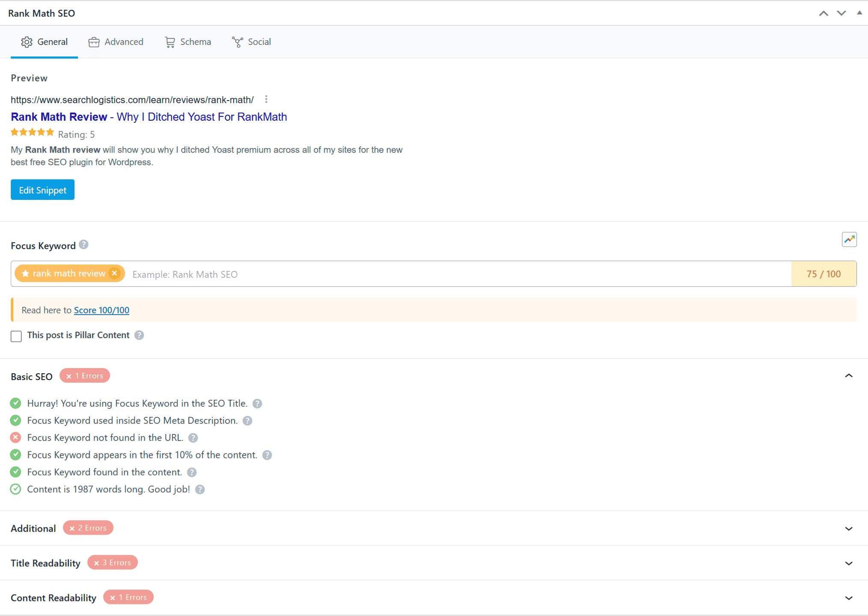This screenshot has width=868, height=616.
Task: Open the three-dot menu beside the preview URL
Action: 266,99
